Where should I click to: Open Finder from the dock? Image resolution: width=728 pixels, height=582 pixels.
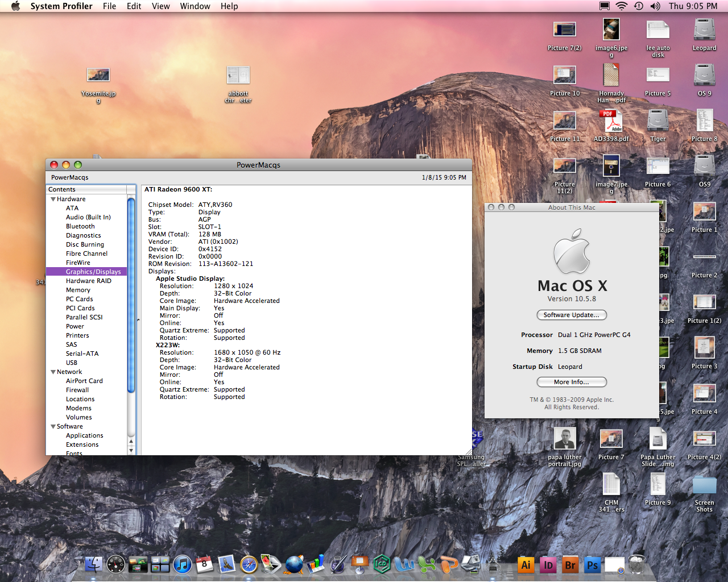coord(94,564)
